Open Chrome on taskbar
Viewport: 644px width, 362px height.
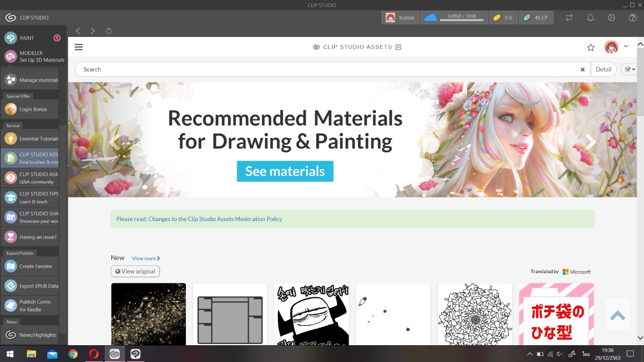click(73, 354)
